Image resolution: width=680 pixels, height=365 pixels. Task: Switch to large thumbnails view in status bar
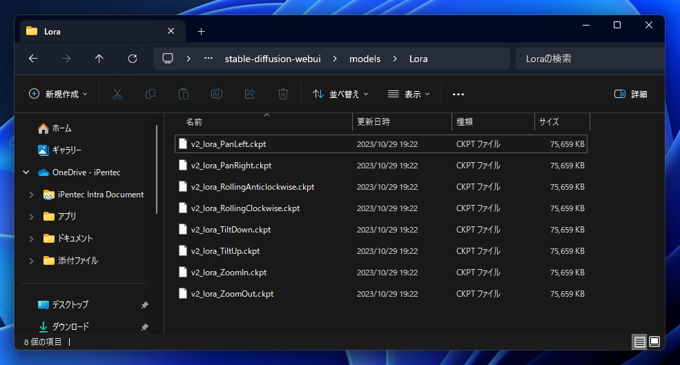tap(654, 342)
